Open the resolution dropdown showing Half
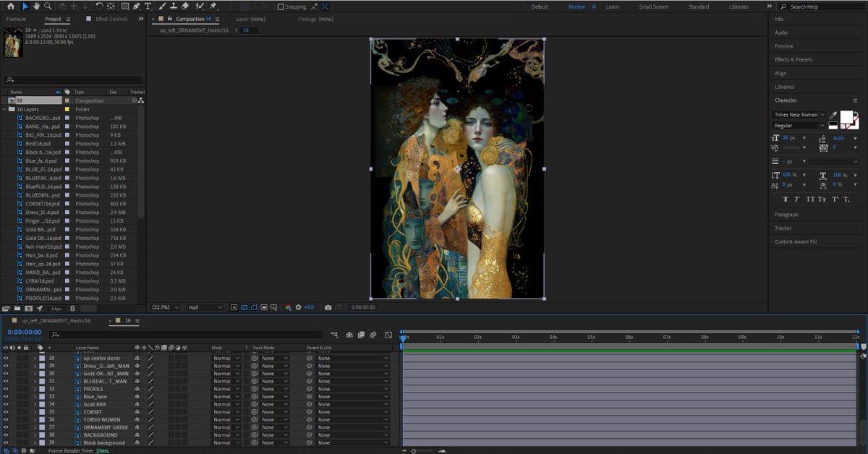This screenshot has width=868, height=454. (x=205, y=307)
